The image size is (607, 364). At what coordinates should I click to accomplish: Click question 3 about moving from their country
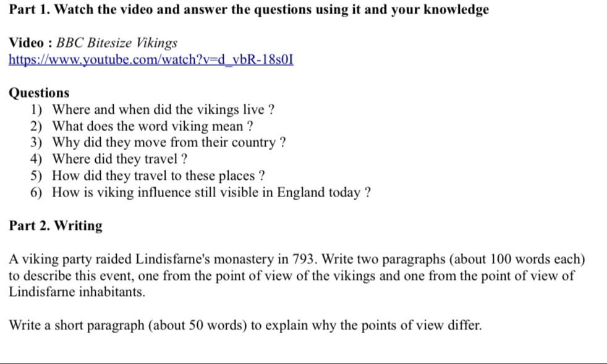click(169, 143)
